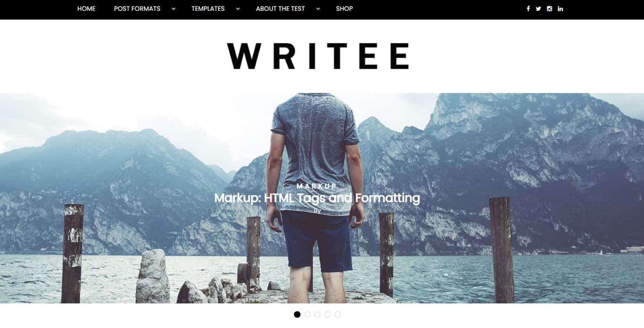
Task: Open the MARKUP category link
Action: coord(317,186)
